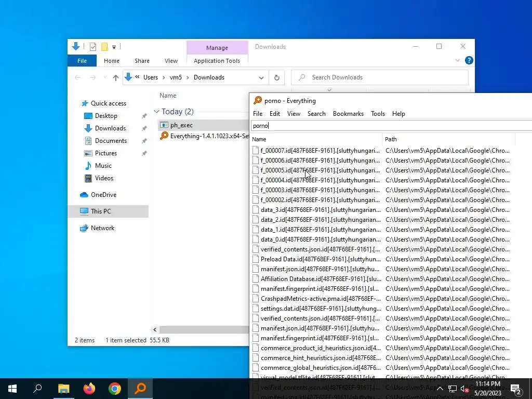Open Windows Start menu

click(12, 389)
